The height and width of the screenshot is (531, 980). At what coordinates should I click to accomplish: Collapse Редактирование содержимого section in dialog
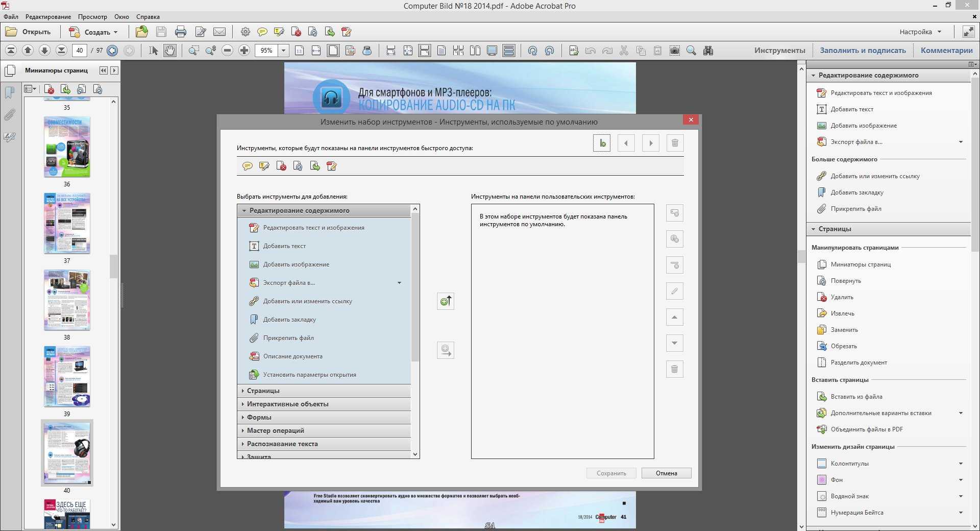pos(324,210)
